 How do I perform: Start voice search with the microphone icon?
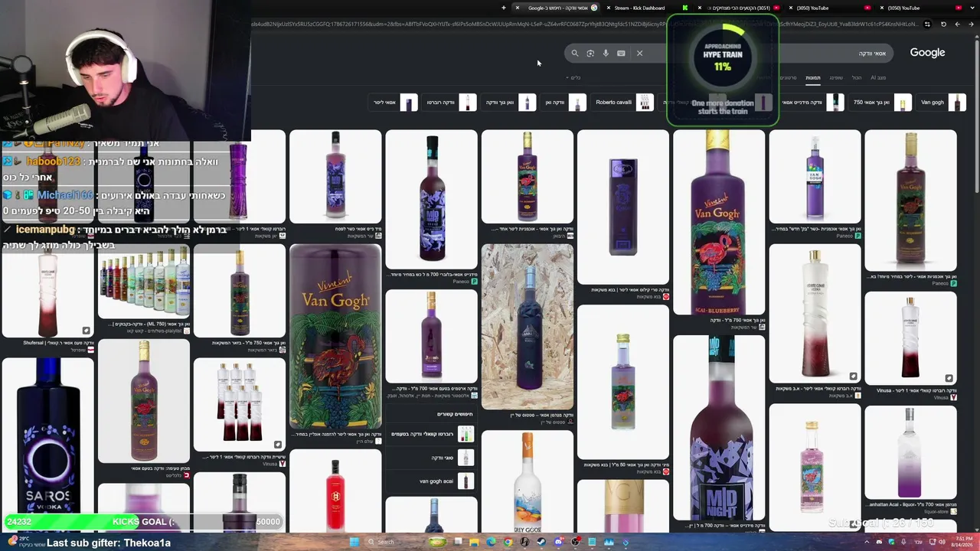coord(606,54)
